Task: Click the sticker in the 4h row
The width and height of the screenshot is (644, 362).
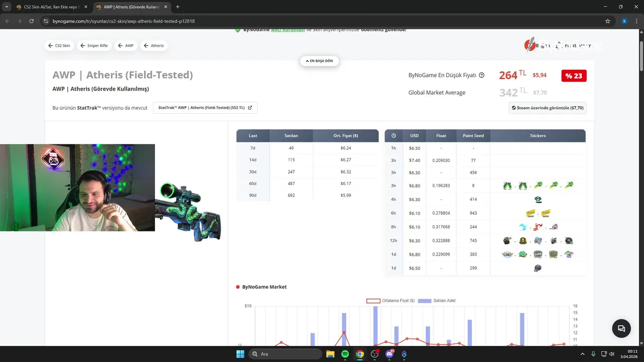Action: click(x=538, y=199)
